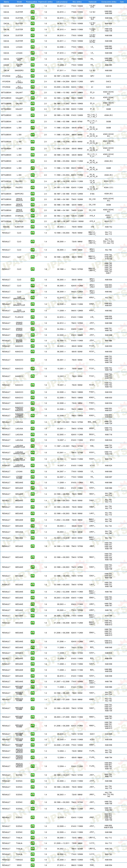The image size is (127, 868).
Task: Click the fuel icon in Nissan Kubistar row
Action: coord(32,227)
